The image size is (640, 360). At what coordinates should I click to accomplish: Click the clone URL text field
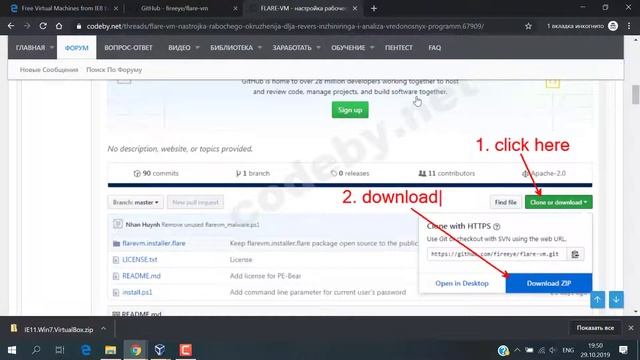tap(496, 254)
